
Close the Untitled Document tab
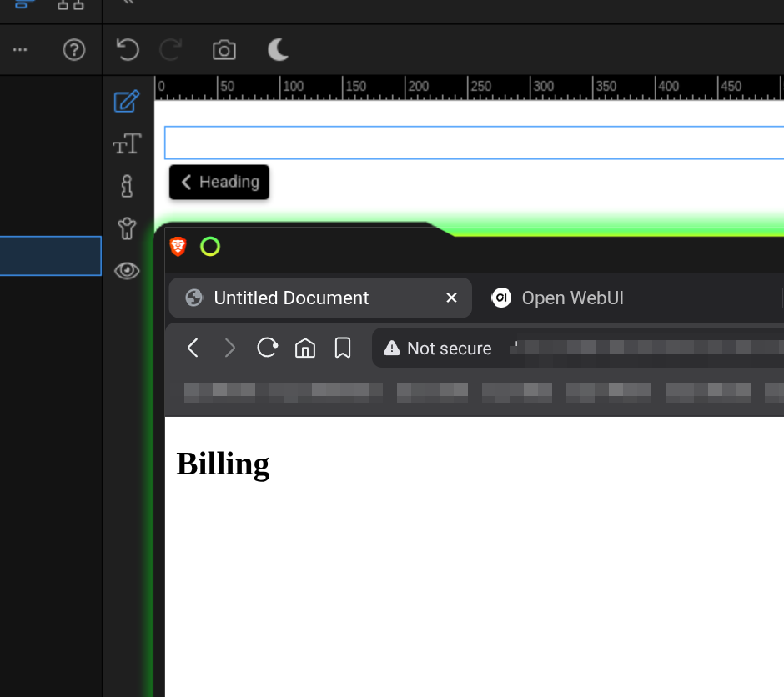(x=451, y=298)
